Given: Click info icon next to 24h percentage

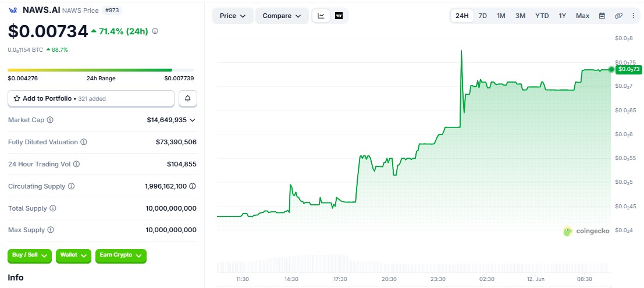Looking at the screenshot, I should 155,31.
